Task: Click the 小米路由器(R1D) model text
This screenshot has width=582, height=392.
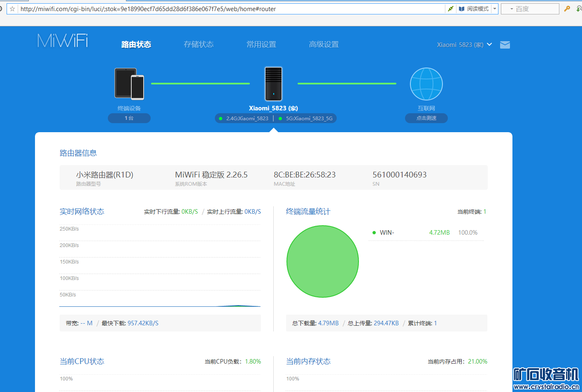Action: pyautogui.click(x=105, y=175)
